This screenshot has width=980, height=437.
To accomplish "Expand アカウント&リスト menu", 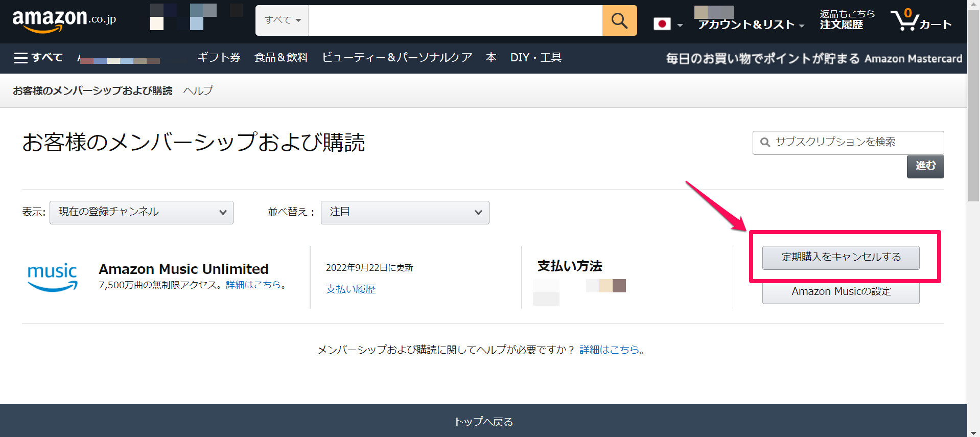I will click(751, 25).
